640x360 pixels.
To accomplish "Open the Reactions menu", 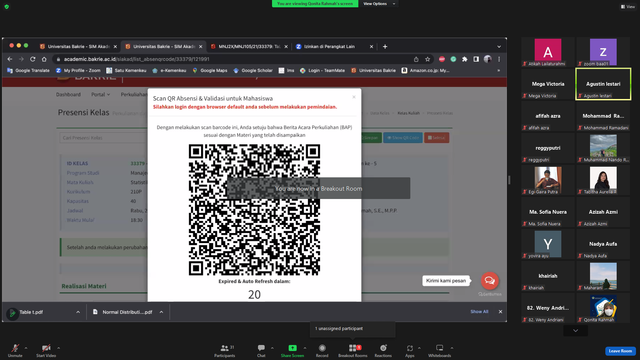I will click(383, 350).
